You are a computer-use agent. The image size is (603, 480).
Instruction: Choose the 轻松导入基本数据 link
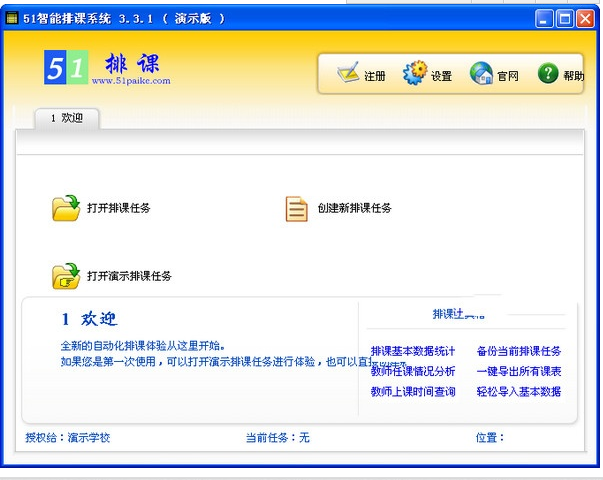[x=518, y=391]
